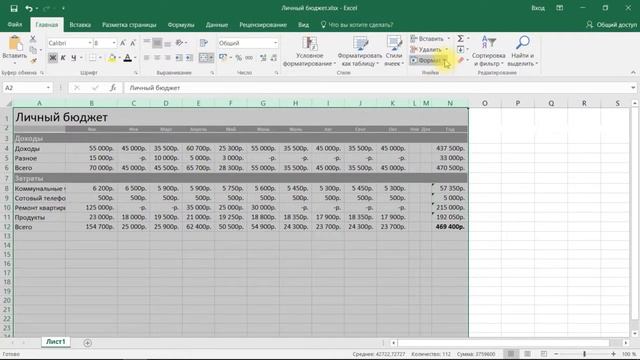This screenshot has width=640, height=360.
Task: Switch to the Данные tab
Action: [x=217, y=25]
